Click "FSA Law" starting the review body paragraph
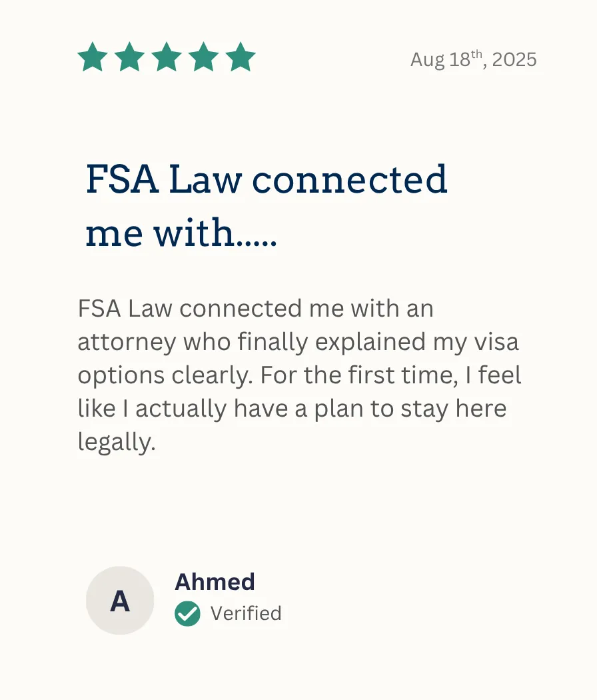Viewport: 597px width, 700px height. click(x=125, y=309)
